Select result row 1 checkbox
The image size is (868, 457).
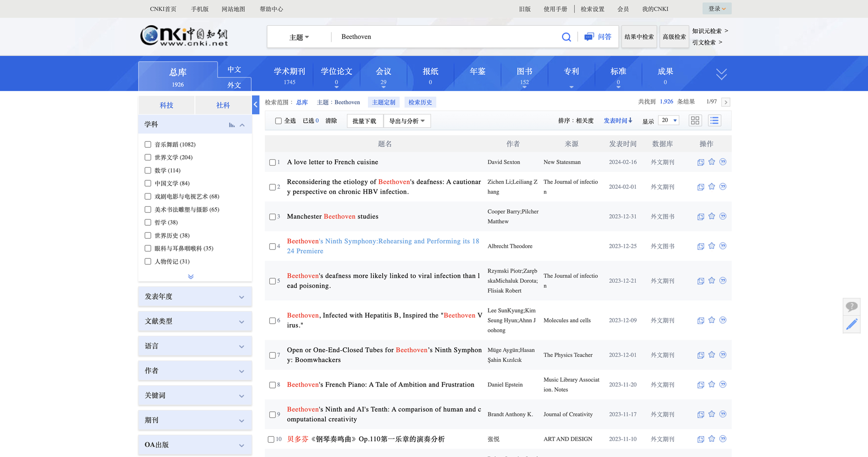[x=273, y=162]
